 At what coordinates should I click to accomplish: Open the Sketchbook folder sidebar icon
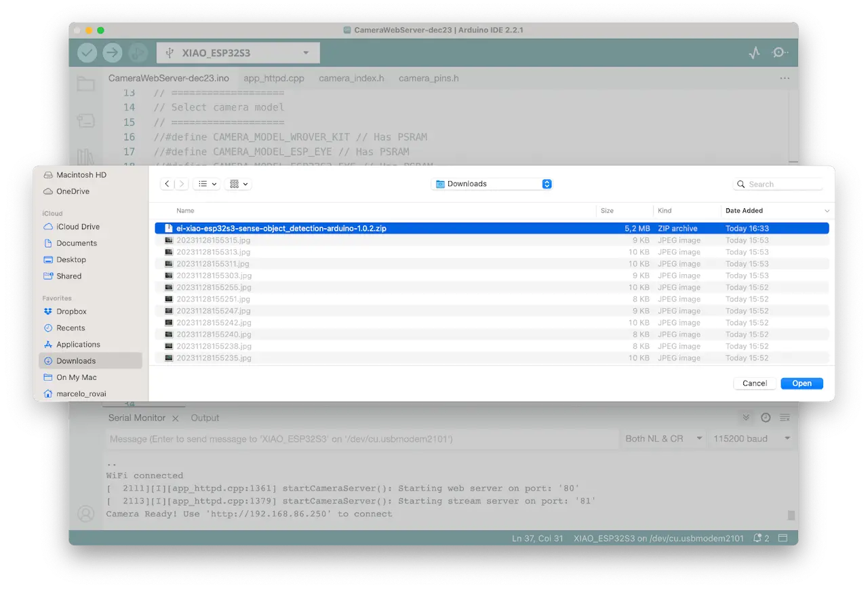pos(85,85)
